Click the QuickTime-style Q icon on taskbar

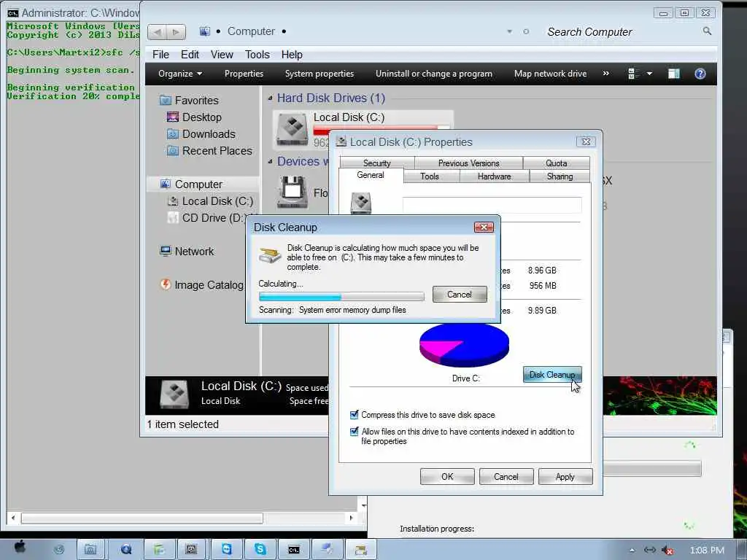[x=125, y=549]
